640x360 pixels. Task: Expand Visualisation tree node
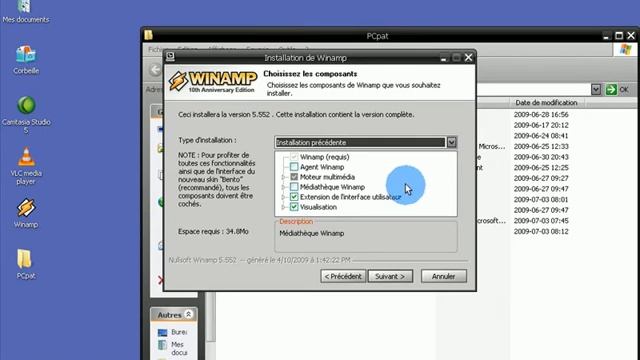283,207
